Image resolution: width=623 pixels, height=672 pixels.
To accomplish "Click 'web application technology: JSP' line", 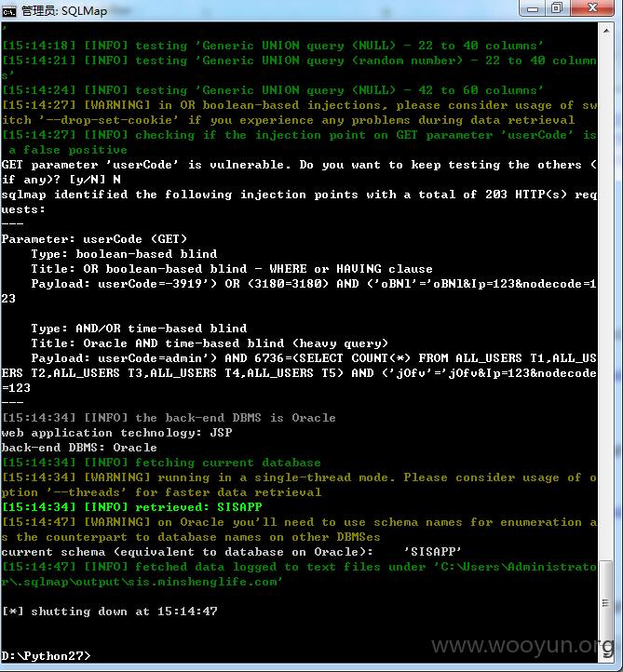I will coord(116,433).
